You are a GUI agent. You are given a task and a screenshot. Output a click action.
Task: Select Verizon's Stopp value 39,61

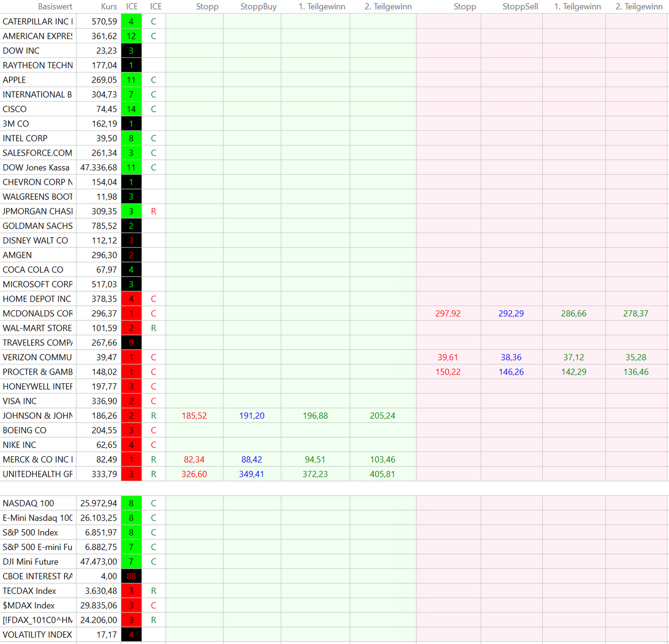[x=448, y=358]
